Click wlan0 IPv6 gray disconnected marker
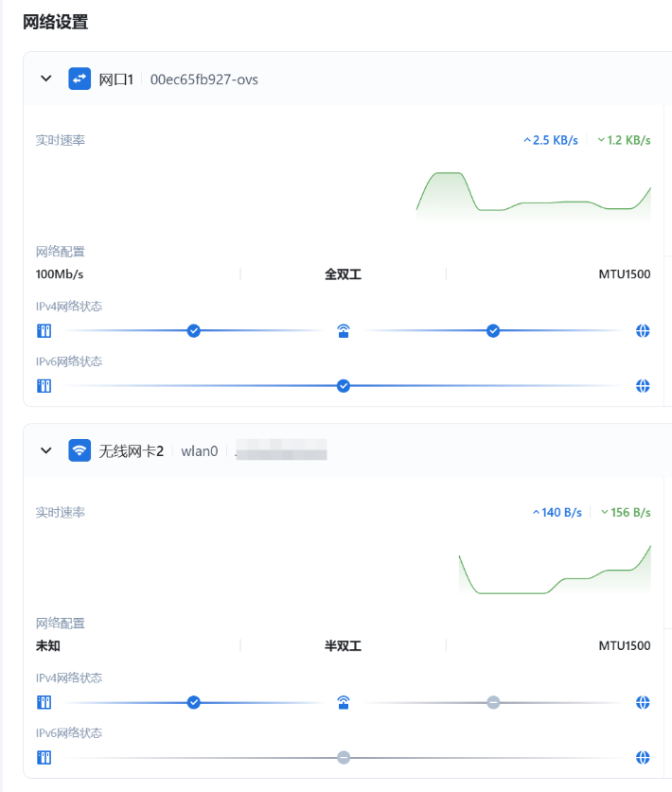The height and width of the screenshot is (792, 672). (x=344, y=757)
